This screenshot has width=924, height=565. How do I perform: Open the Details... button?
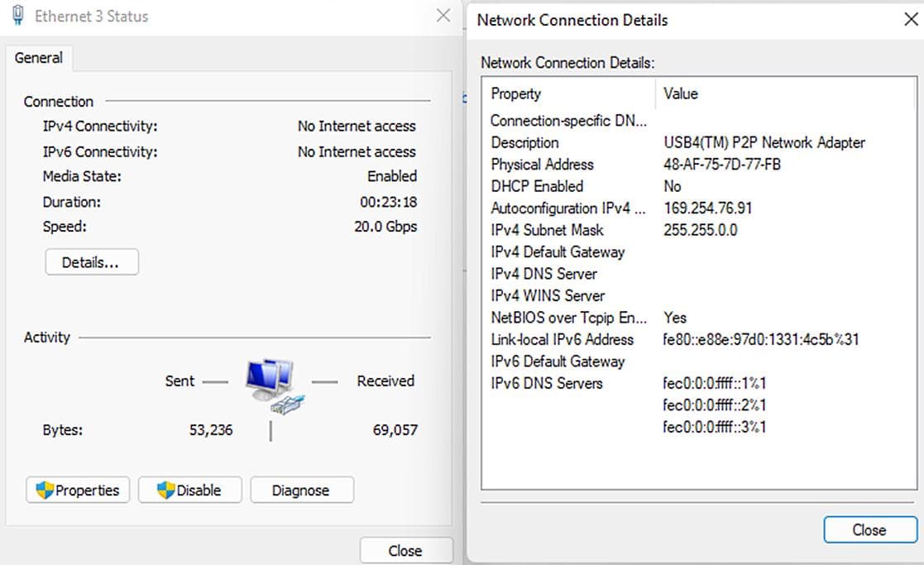click(x=92, y=262)
